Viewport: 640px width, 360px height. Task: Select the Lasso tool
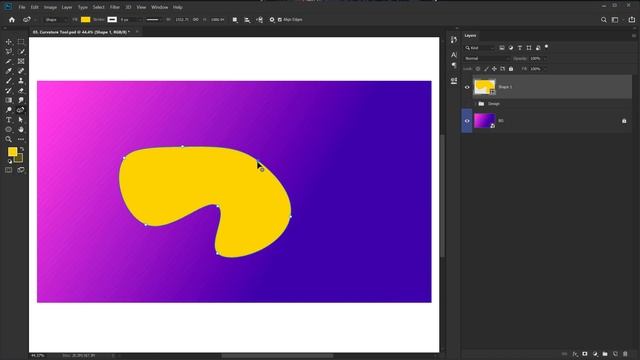[9, 51]
